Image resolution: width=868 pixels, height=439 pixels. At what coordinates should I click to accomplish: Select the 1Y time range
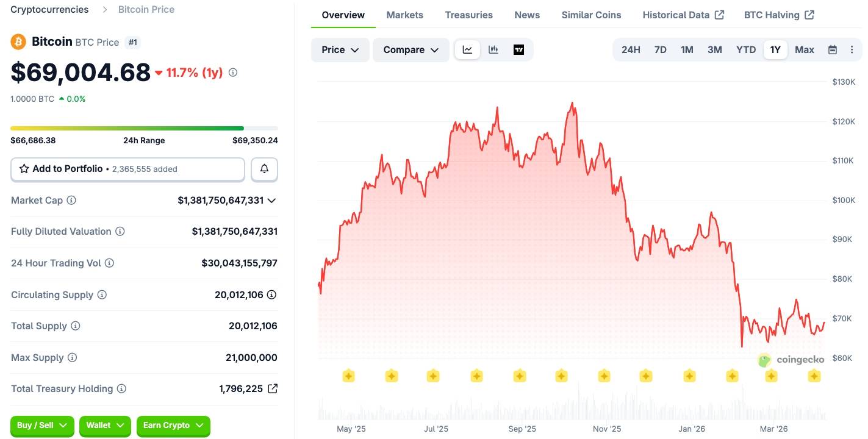(x=775, y=49)
